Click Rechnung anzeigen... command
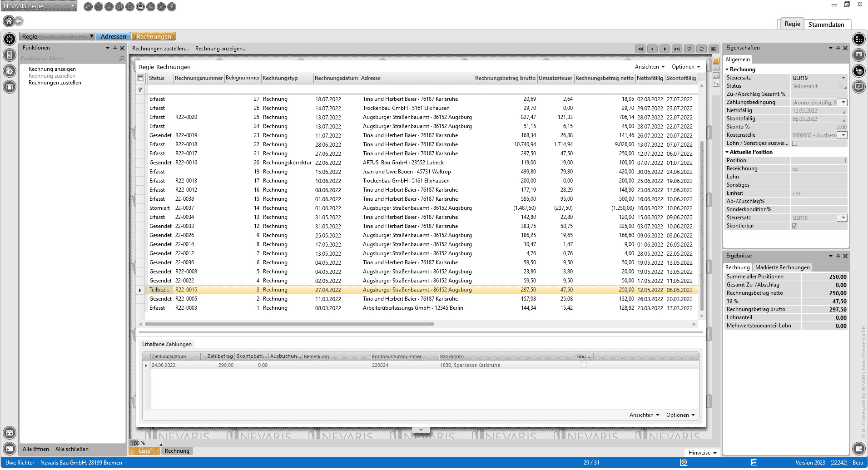868x470 pixels. click(x=221, y=49)
